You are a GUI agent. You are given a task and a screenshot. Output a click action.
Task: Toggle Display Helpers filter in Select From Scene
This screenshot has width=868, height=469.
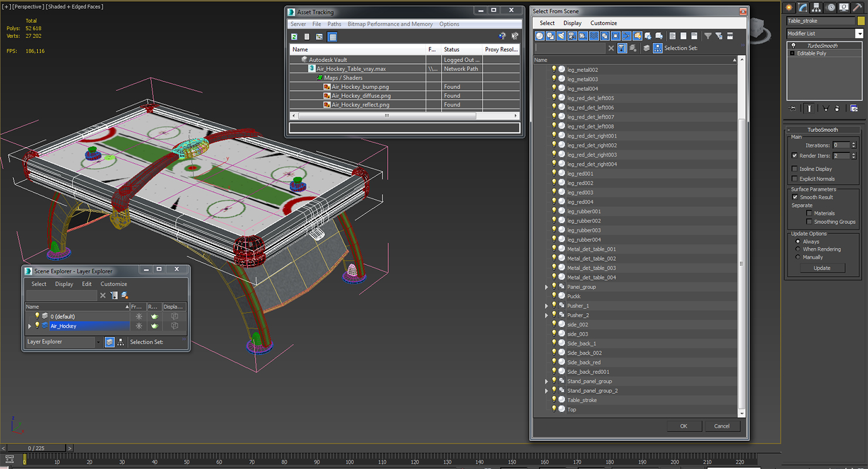583,36
